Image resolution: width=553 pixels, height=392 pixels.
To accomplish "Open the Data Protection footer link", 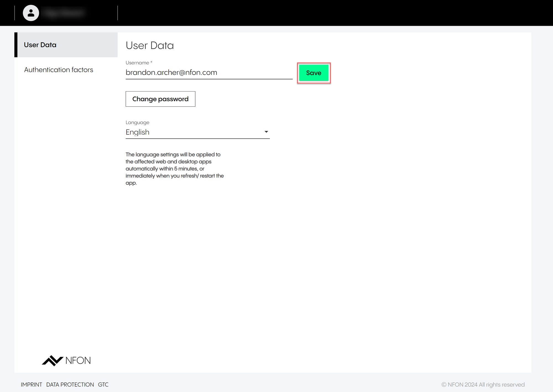I will point(70,385).
